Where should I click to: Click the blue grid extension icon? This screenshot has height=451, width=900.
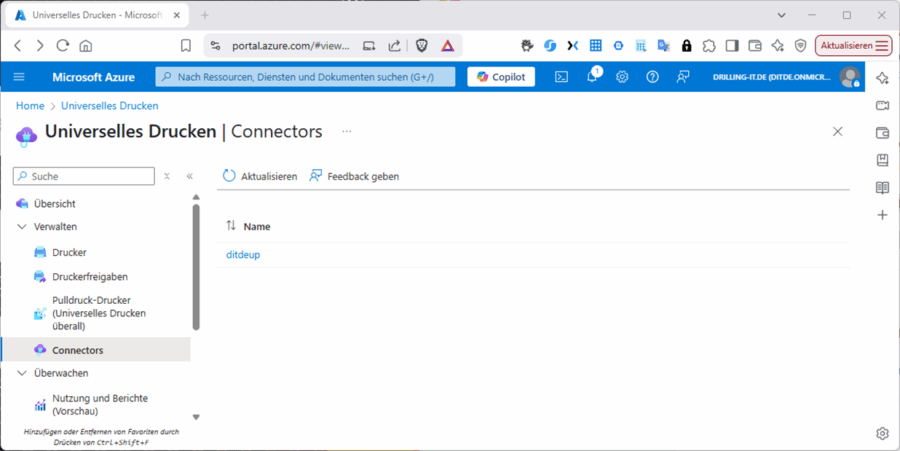(x=595, y=46)
